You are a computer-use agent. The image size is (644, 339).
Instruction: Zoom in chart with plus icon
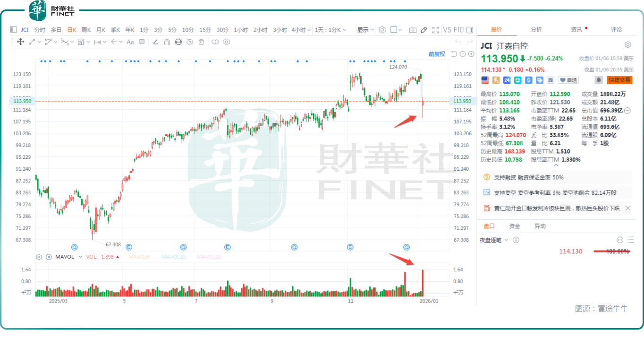coord(471,54)
